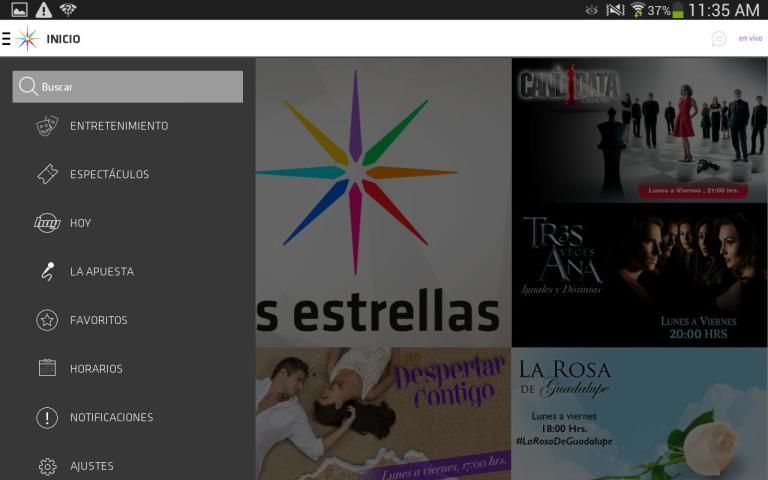Click the Buscar search field
The width and height of the screenshot is (768, 480).
click(140, 87)
